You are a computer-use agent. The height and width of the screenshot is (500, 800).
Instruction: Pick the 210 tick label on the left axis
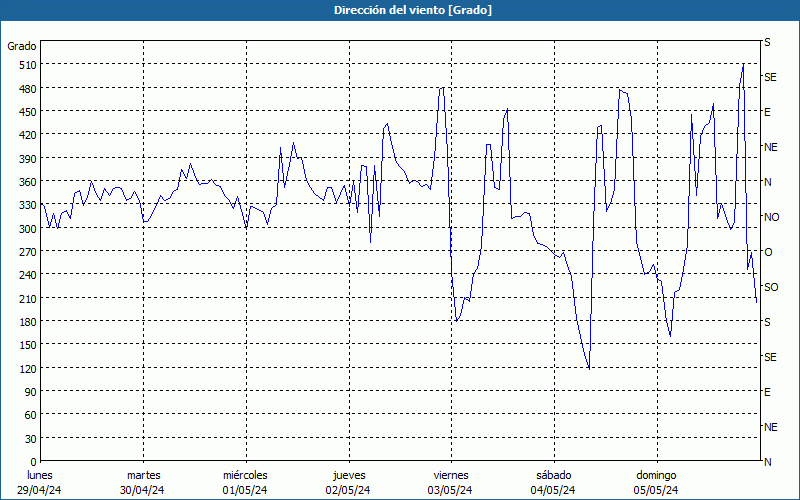(x=28, y=298)
